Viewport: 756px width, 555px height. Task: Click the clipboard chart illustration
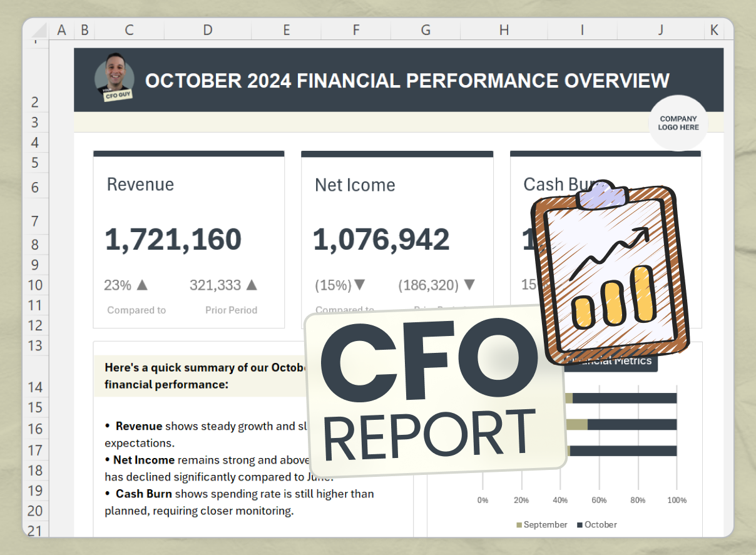click(x=610, y=269)
